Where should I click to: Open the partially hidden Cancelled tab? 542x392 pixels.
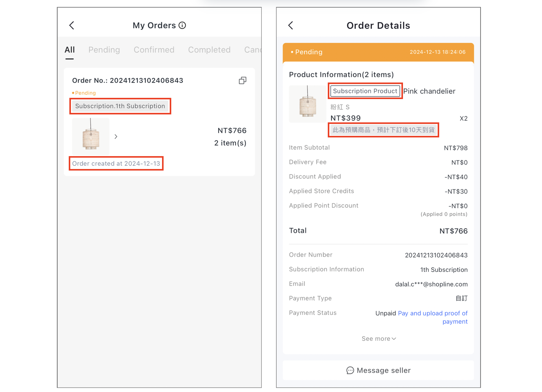point(253,50)
